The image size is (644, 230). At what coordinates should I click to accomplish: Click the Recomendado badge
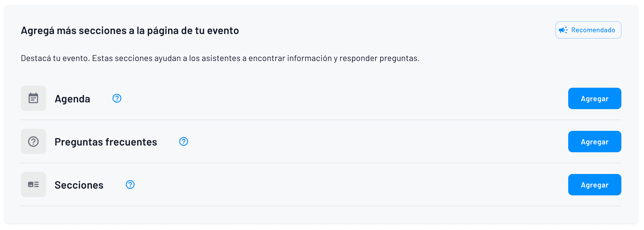click(x=588, y=30)
